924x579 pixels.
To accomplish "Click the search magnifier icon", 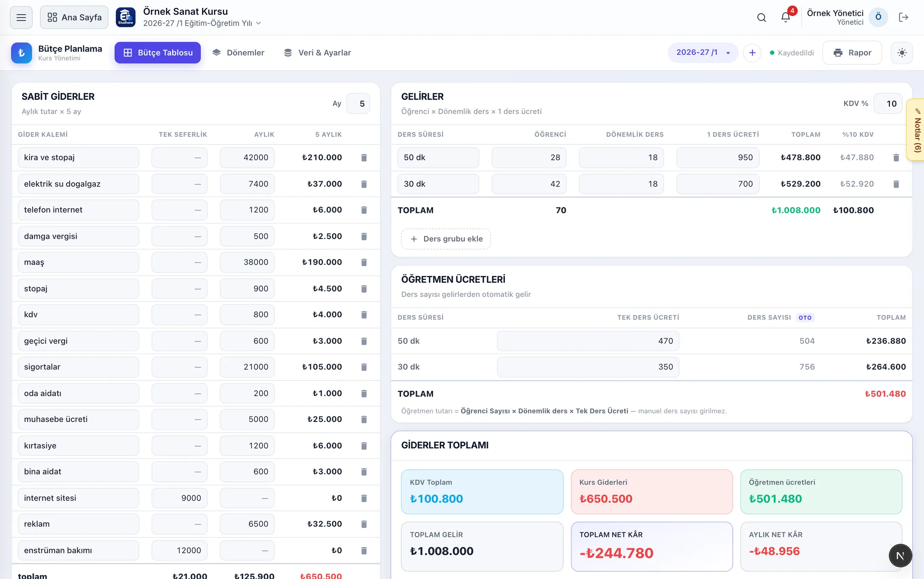I will (x=761, y=17).
